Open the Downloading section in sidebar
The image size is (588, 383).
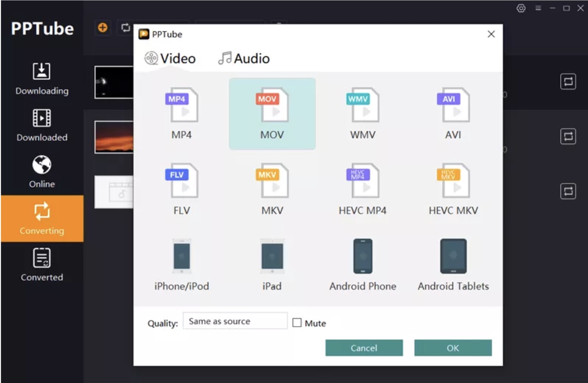click(x=42, y=79)
